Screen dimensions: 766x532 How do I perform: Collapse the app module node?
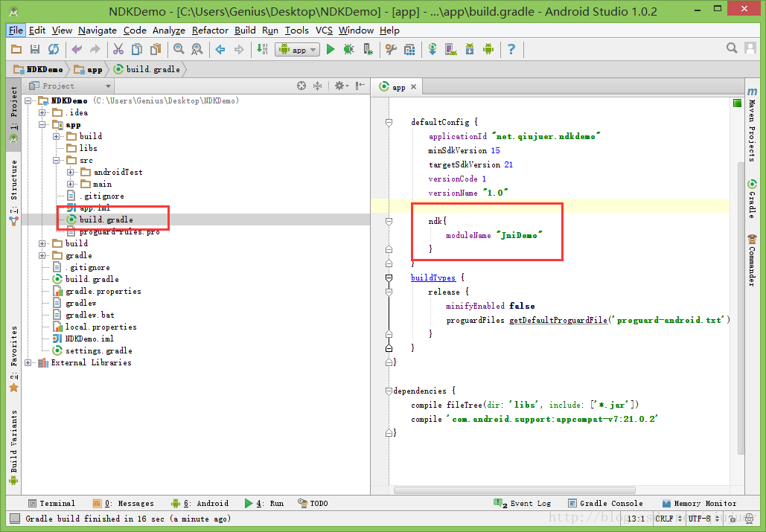42,125
